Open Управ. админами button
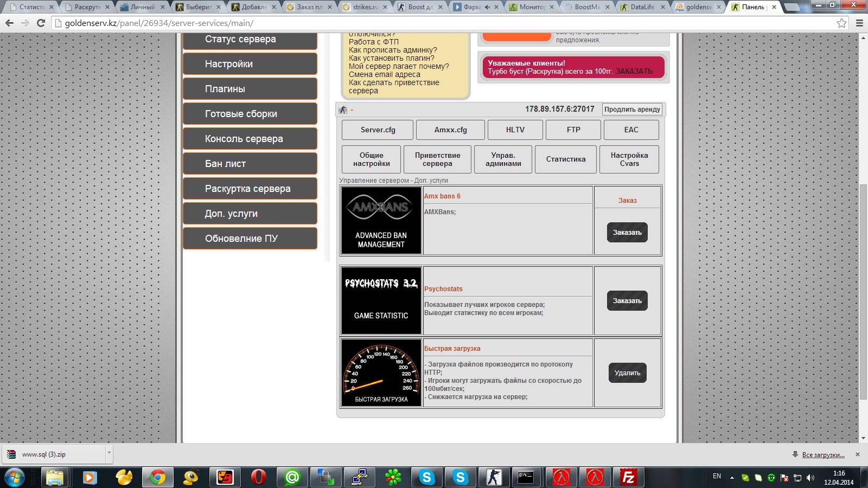 click(x=503, y=159)
